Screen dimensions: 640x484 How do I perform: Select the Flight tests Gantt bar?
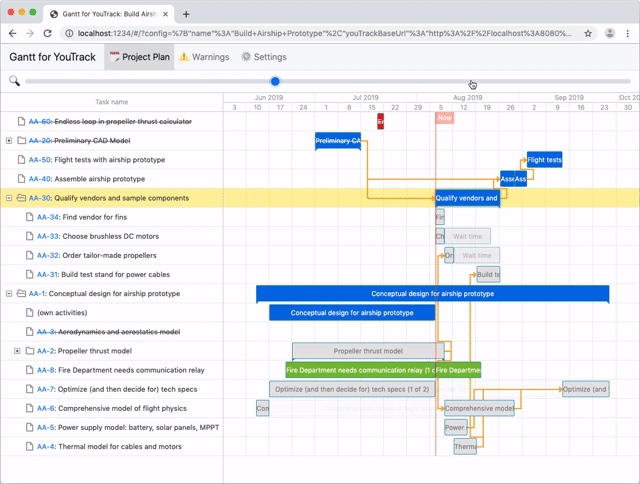point(544,160)
